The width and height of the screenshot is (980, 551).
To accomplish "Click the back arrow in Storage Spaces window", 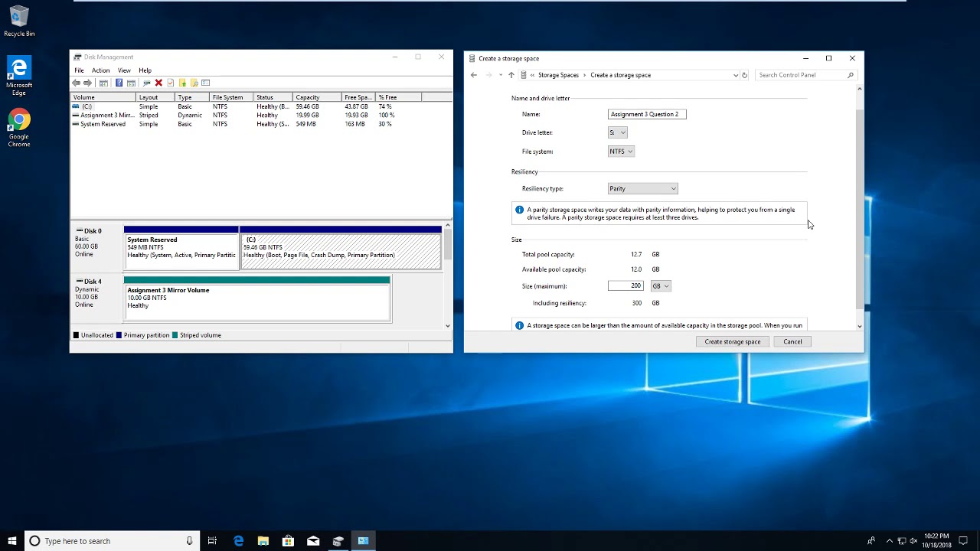I will click(x=474, y=75).
